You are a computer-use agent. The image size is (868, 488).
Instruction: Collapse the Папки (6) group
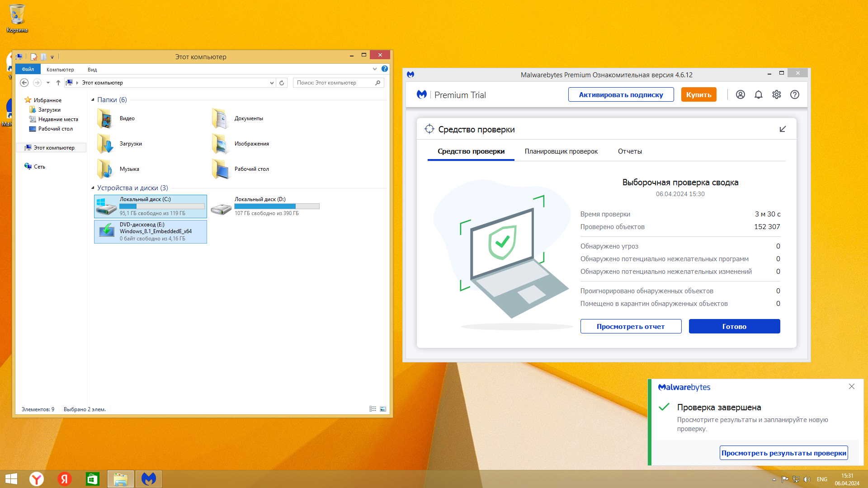[x=93, y=100]
